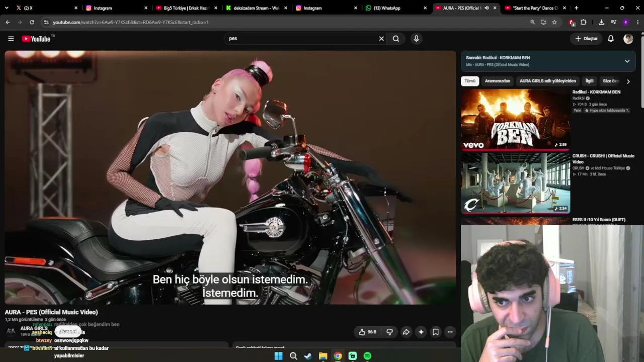This screenshot has width=644, height=362.
Task: Click the browser address bar URL
Action: coord(131,22)
